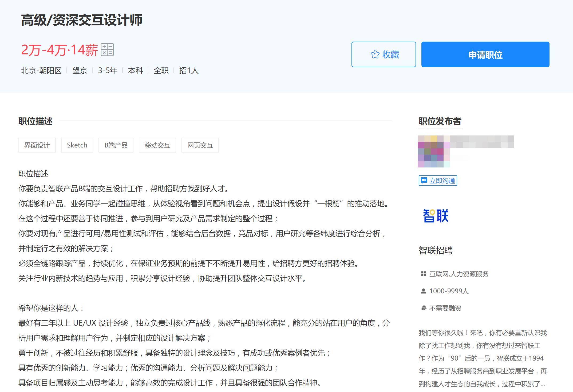
Task: Toggle the B端产品 tag
Action: (x=116, y=145)
